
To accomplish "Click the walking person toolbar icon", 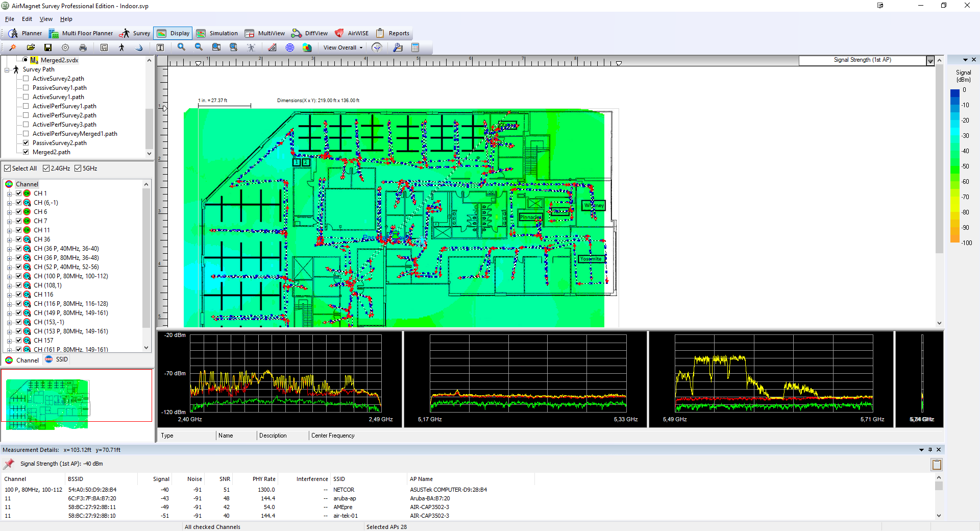I will [121, 47].
